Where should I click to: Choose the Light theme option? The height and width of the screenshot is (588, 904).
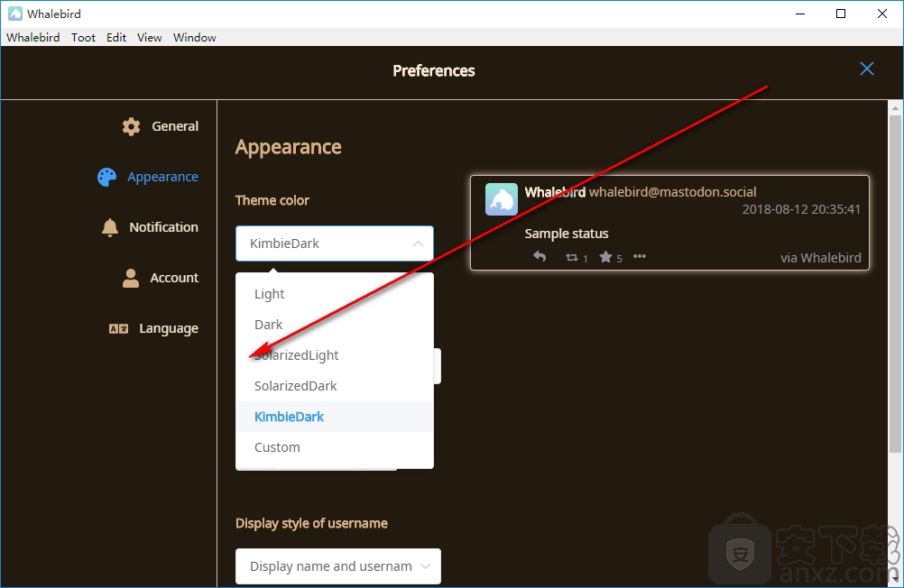coord(335,294)
